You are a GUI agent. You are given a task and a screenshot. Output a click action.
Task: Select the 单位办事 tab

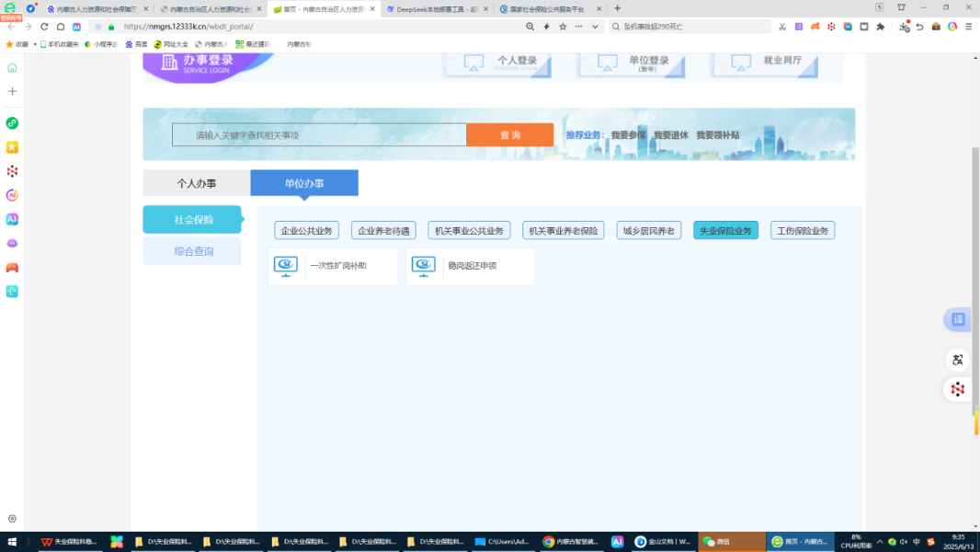(x=304, y=183)
